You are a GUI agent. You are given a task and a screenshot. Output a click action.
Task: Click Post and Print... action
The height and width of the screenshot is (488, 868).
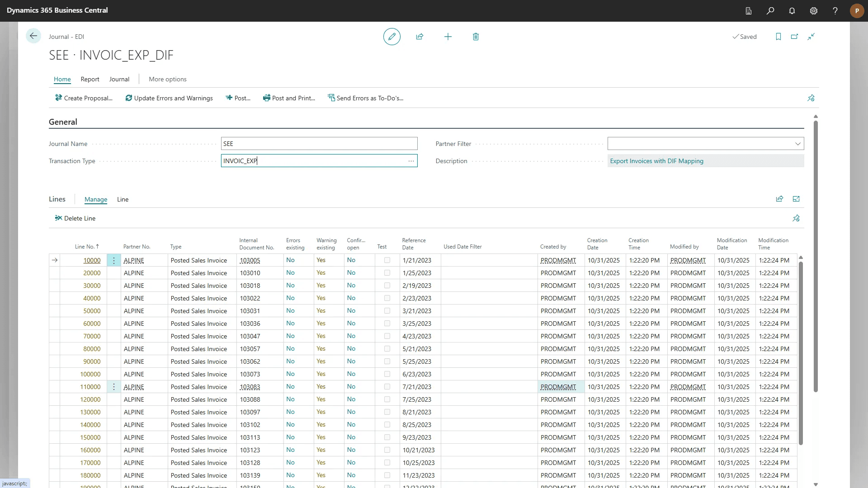(x=289, y=98)
